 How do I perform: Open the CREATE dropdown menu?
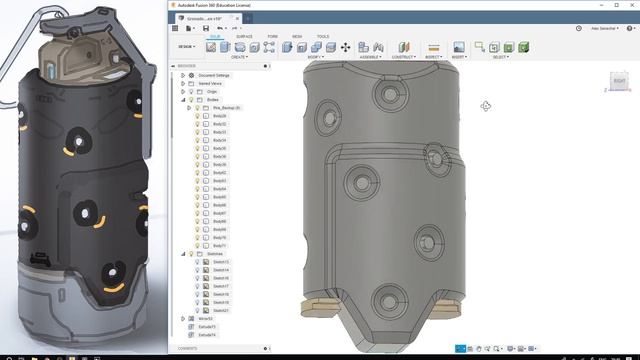coord(240,57)
